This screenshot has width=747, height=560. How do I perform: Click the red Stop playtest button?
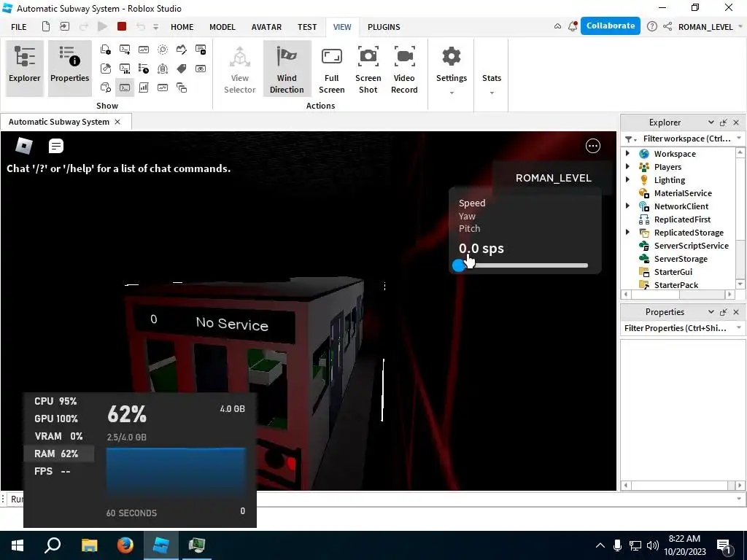122,27
